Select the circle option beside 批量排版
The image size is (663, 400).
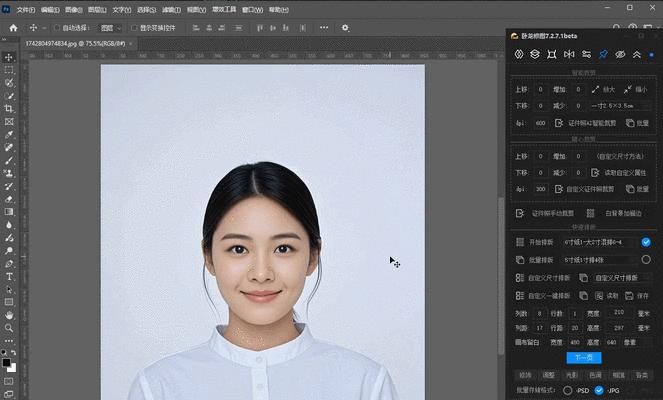point(646,260)
